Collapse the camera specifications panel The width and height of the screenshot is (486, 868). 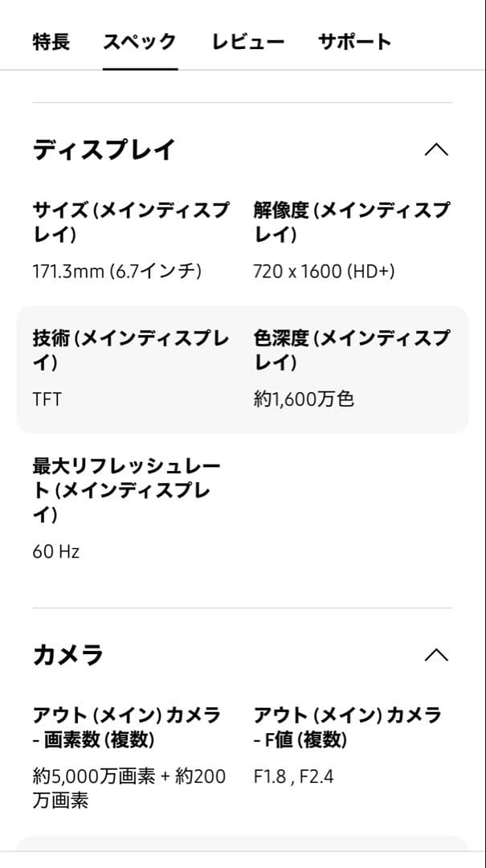(x=436, y=655)
